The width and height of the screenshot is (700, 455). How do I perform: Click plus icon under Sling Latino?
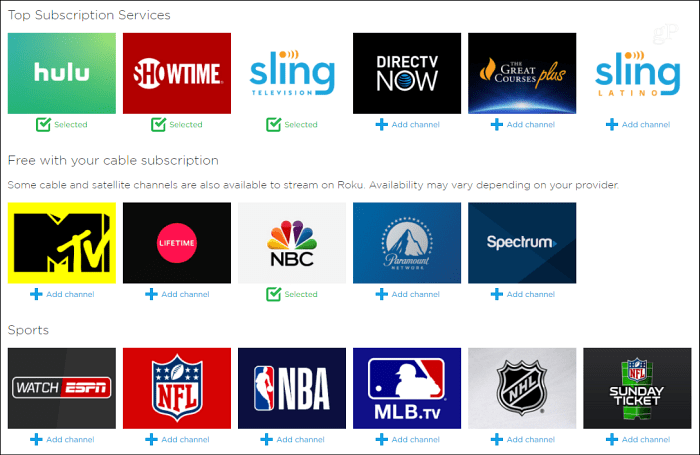612,125
